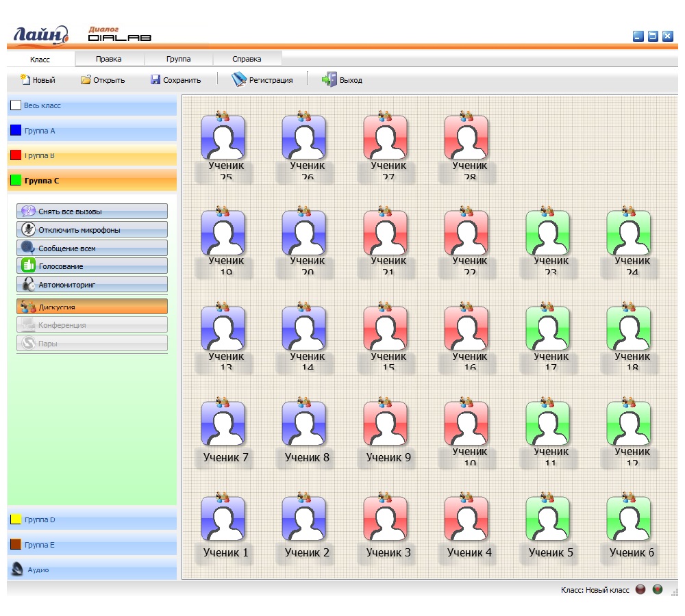The height and width of the screenshot is (616, 685).
Task: Open the Аудио panel section
Action: coord(92,569)
